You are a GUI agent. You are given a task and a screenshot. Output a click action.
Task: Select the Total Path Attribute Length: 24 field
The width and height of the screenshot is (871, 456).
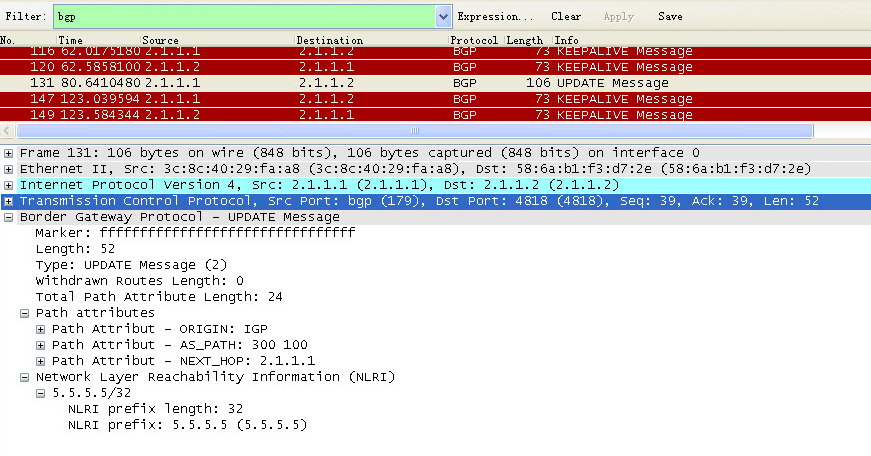click(159, 297)
